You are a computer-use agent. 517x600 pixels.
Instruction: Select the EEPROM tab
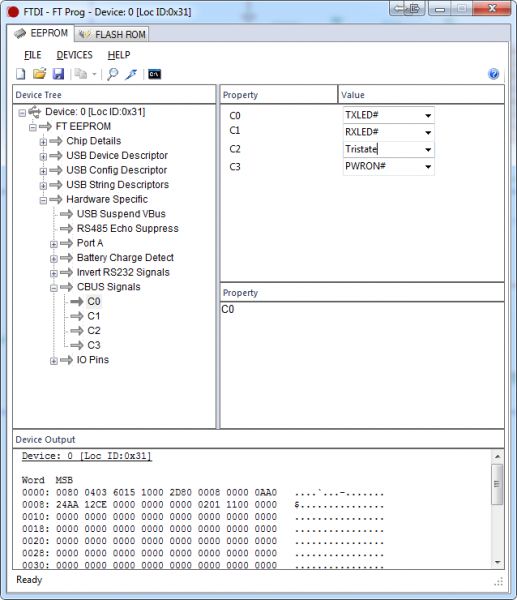40,33
